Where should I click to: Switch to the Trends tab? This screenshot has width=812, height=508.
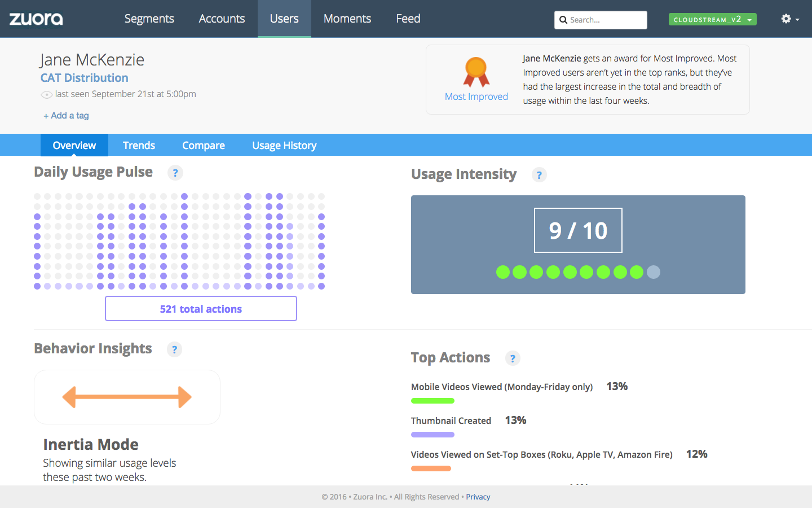pos(139,146)
